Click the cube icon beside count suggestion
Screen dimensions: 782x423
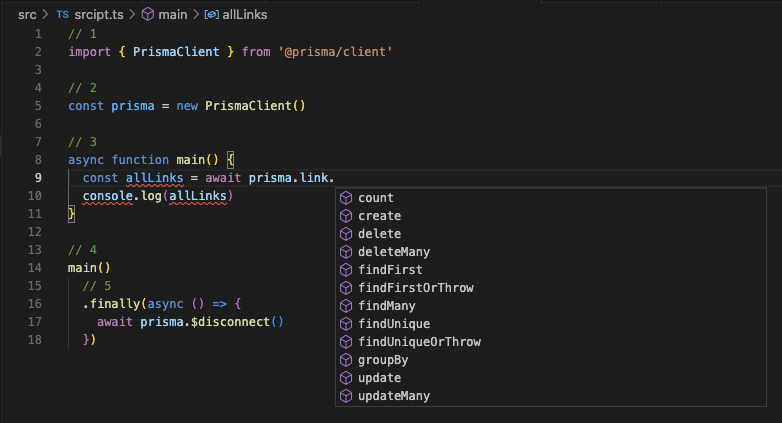tap(346, 198)
